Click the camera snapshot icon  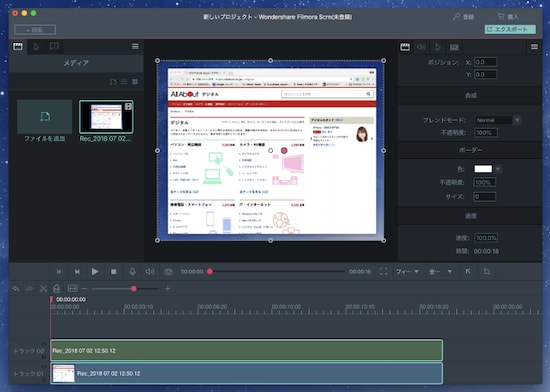point(168,272)
